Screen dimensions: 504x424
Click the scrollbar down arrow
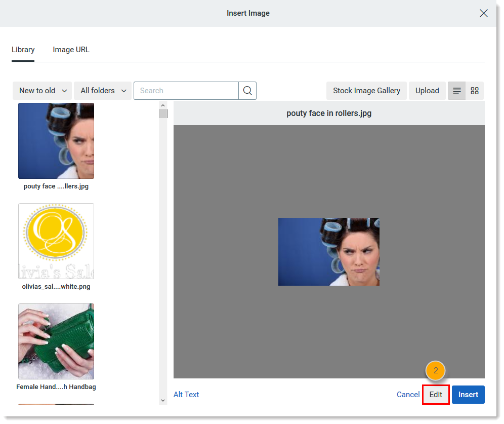[x=163, y=401]
